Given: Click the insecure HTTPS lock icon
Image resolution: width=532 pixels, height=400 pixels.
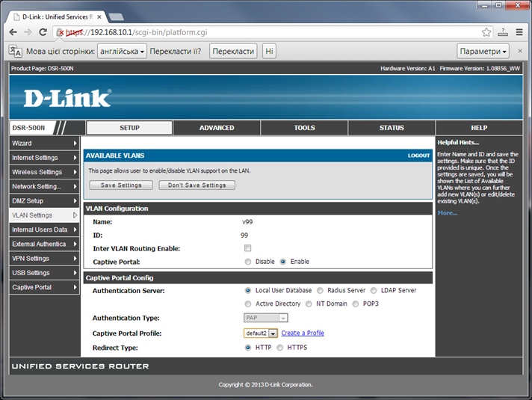Looking at the screenshot, I should [60, 32].
